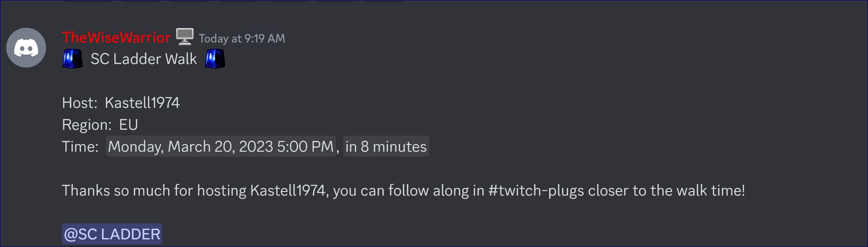Click the "Monday, March 20, 2023 5:00 PM" time chip

[x=221, y=146]
